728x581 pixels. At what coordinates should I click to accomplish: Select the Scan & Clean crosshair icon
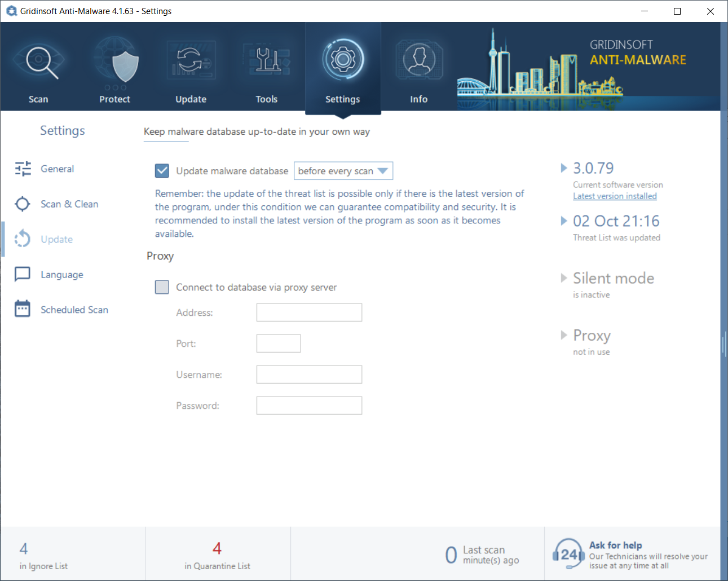23,204
